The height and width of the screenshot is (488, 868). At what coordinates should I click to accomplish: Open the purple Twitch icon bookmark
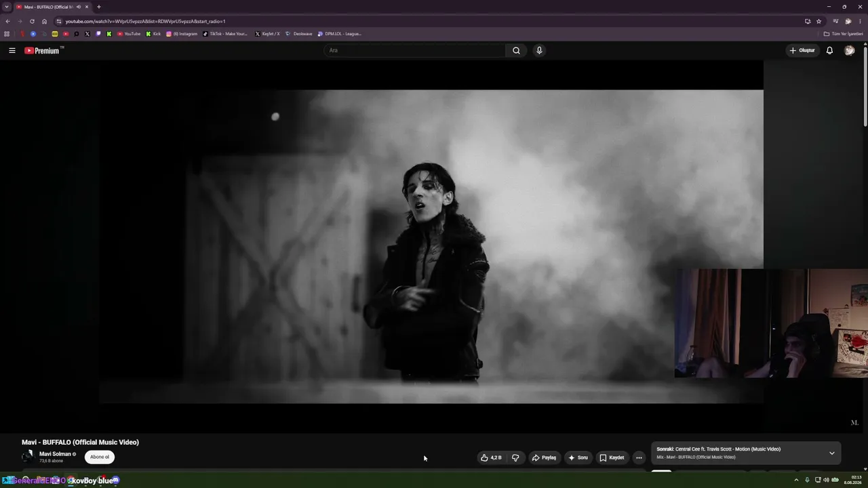click(98, 34)
